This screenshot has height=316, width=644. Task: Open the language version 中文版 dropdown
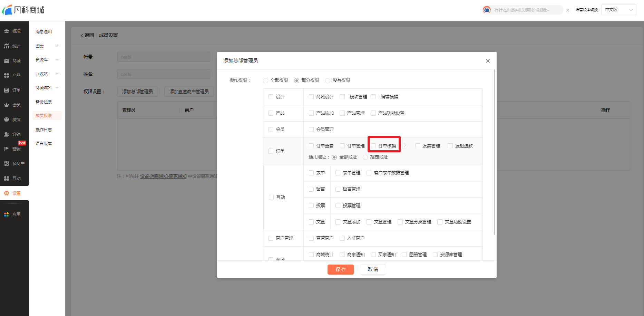[x=619, y=10]
